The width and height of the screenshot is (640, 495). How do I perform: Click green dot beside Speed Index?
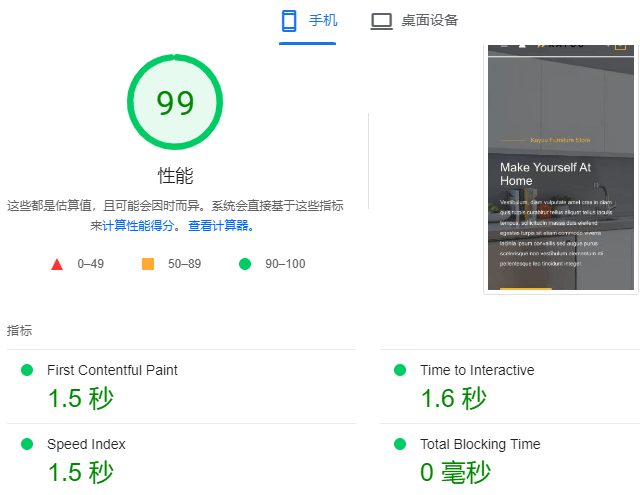(x=27, y=444)
